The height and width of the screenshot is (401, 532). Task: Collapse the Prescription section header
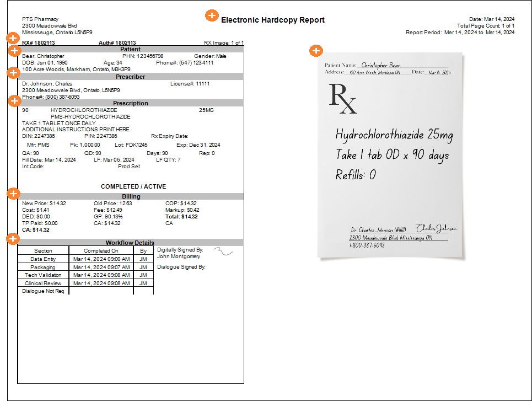tap(131, 103)
